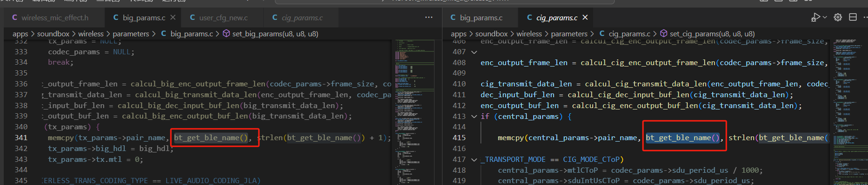Open the italic cig_params.c preview tab on left
Screen dimensions: 868x185
coord(297,17)
